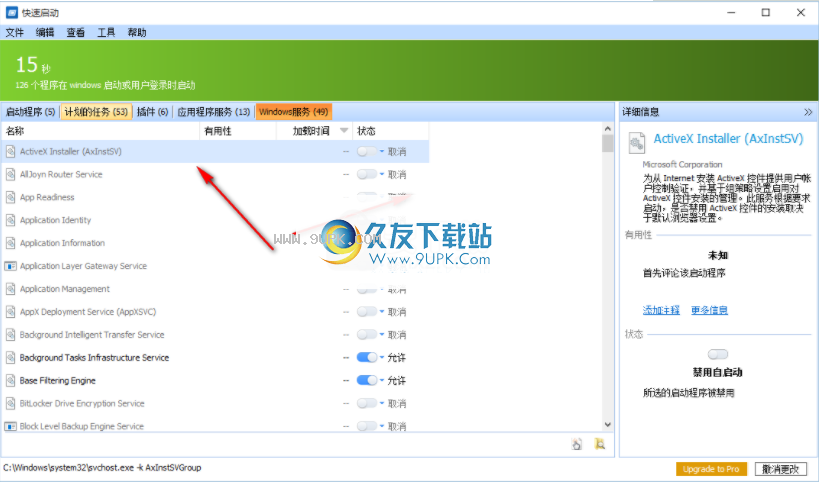Screen dimensions: 819x484
Task: Click the Base Filtering Engine row icon
Action: 10,381
